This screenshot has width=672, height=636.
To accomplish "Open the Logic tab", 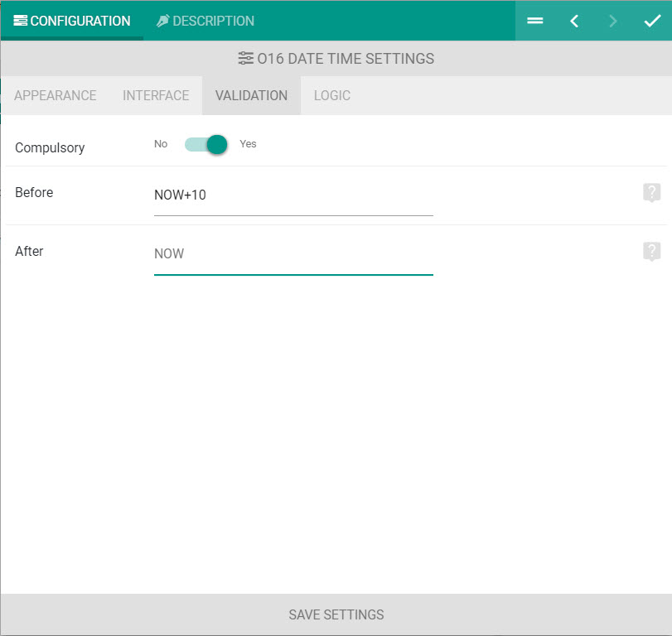I will point(332,95).
